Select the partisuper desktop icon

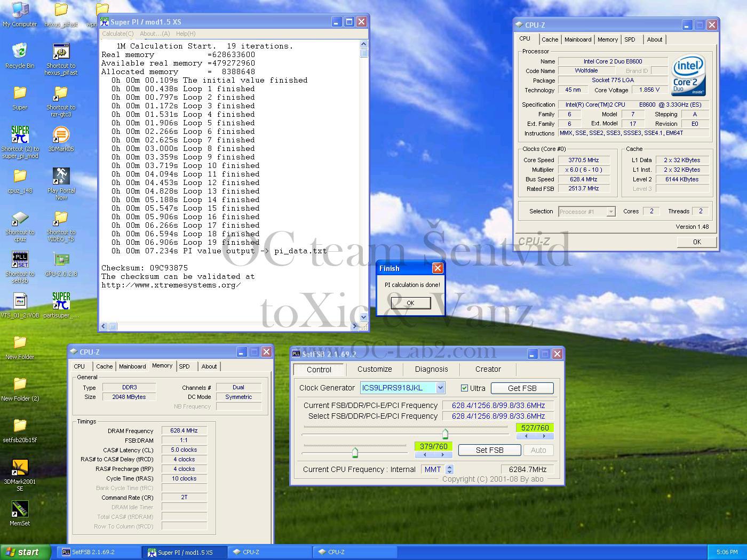click(61, 306)
